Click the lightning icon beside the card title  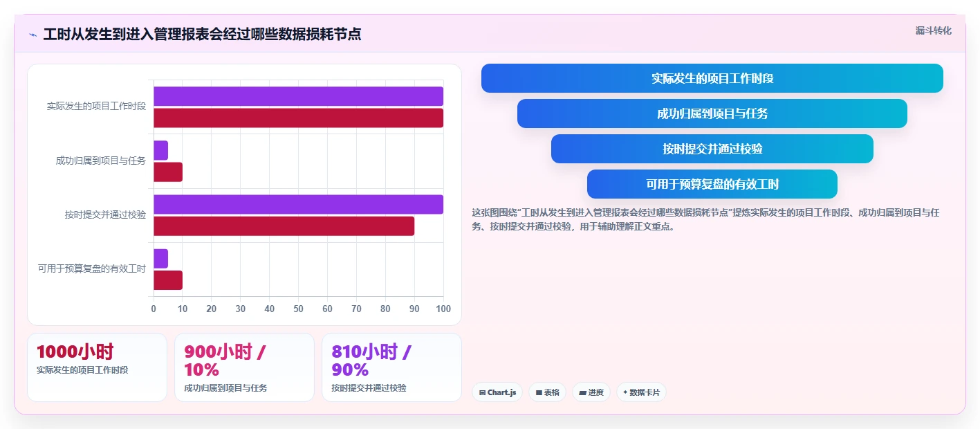[33, 35]
